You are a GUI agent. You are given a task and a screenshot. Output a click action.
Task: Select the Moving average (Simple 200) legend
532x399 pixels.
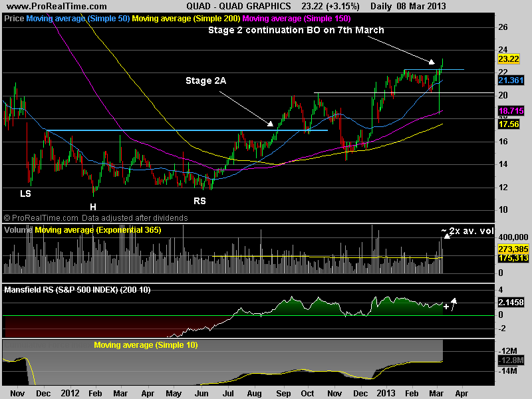coord(186,19)
